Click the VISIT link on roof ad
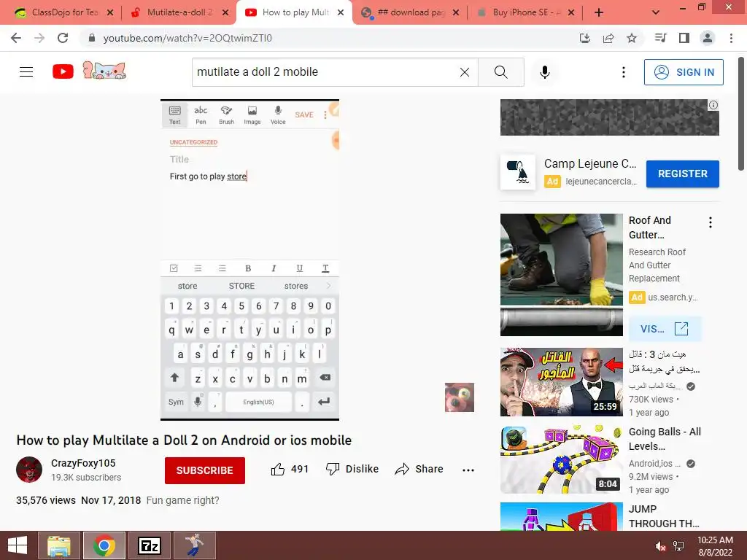Image resolution: width=747 pixels, height=560 pixels. [x=665, y=329]
